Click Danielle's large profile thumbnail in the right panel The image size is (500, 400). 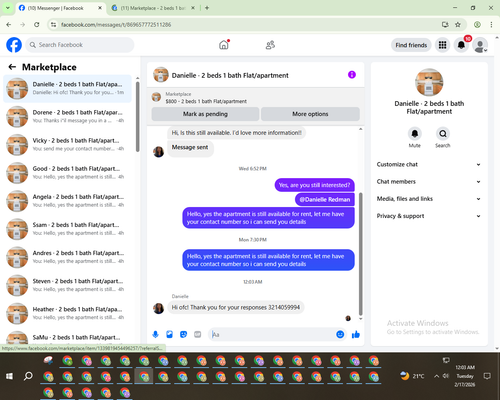429,82
